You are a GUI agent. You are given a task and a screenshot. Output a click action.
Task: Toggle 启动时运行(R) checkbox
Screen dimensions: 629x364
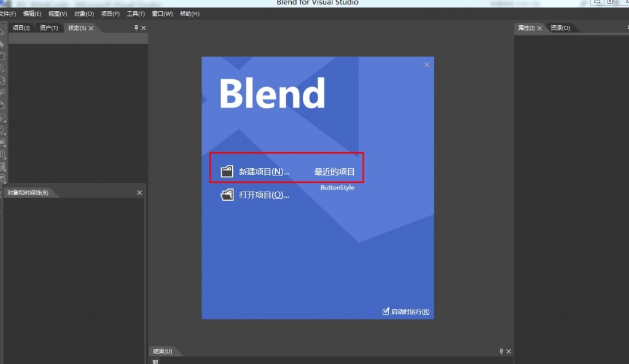(386, 311)
